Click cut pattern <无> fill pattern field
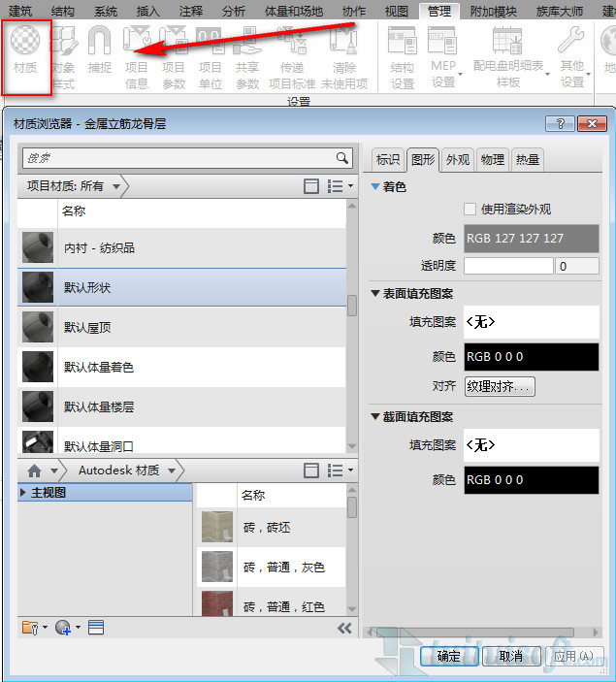The height and width of the screenshot is (682, 616). 532,445
